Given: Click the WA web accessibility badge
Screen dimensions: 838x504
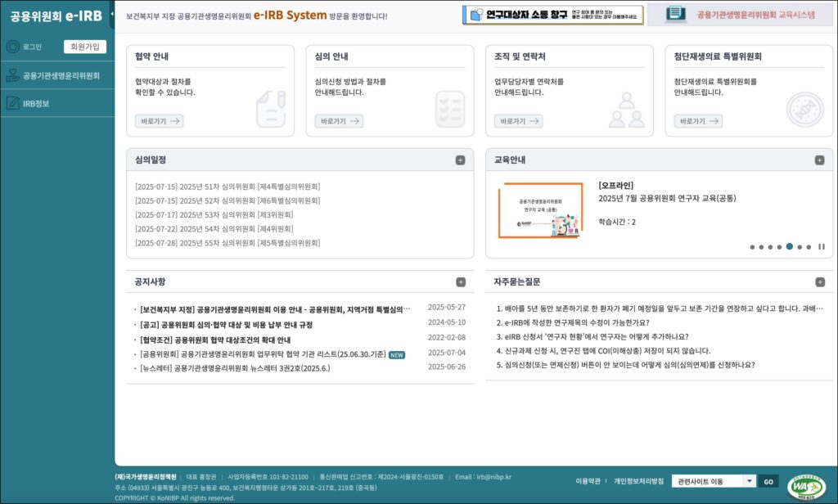Looking at the screenshot, I should (x=806, y=487).
